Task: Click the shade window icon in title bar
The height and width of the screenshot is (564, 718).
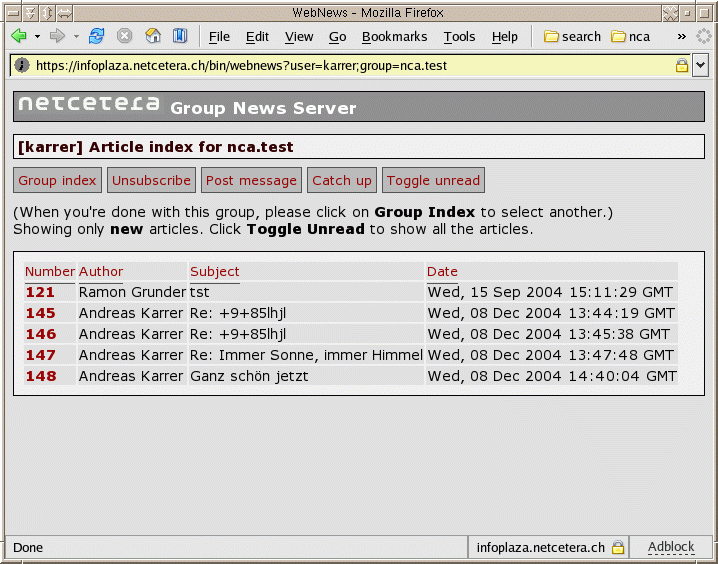Action: click(x=30, y=13)
